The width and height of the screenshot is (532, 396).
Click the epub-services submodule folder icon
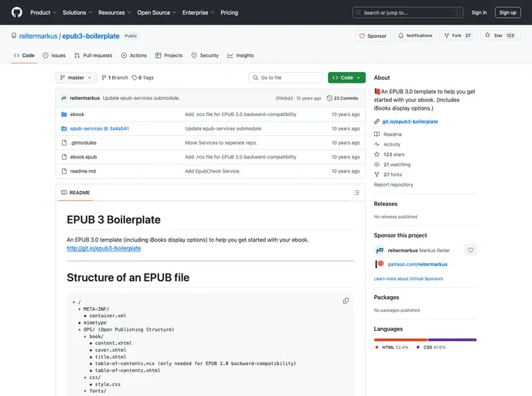click(63, 128)
